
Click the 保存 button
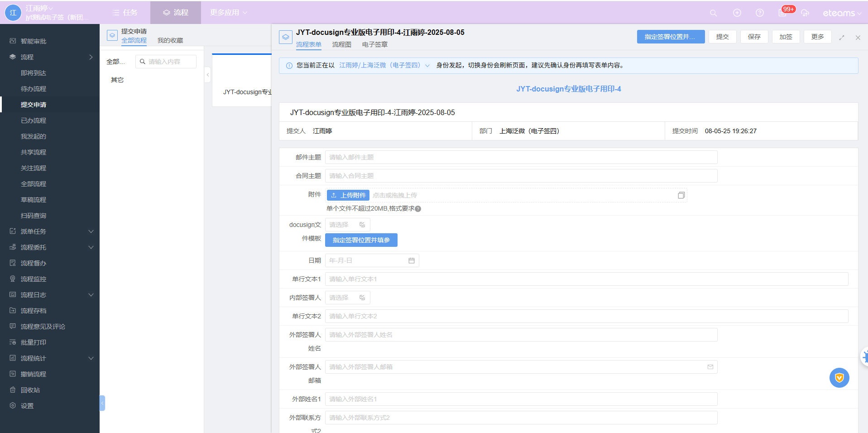click(x=754, y=37)
